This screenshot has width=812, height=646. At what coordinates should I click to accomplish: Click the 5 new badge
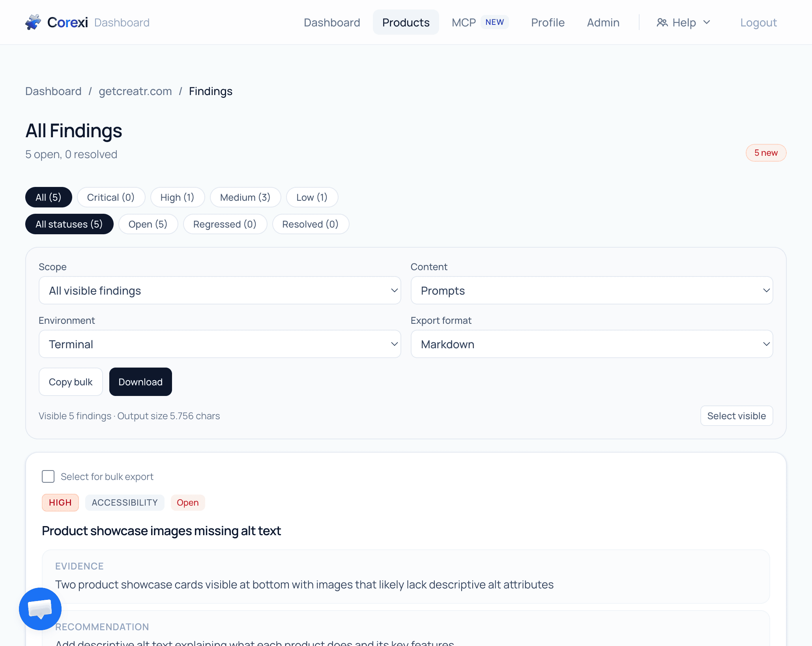[x=766, y=153]
